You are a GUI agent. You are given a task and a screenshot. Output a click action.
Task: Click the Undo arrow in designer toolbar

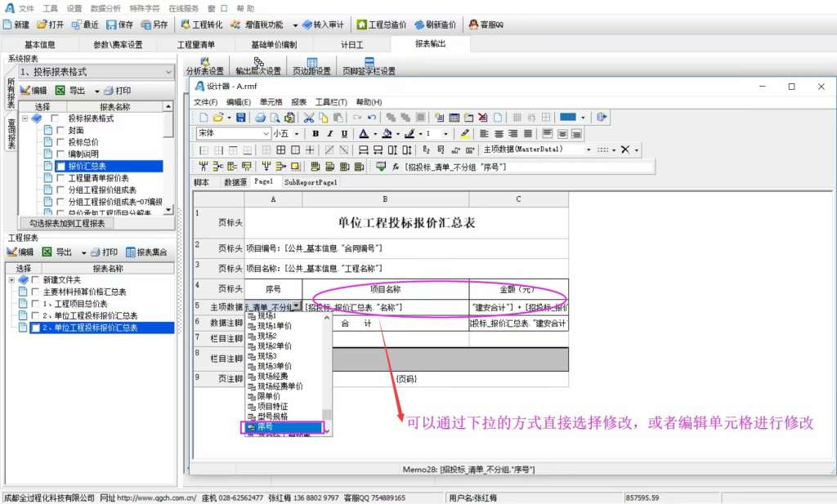(372, 118)
